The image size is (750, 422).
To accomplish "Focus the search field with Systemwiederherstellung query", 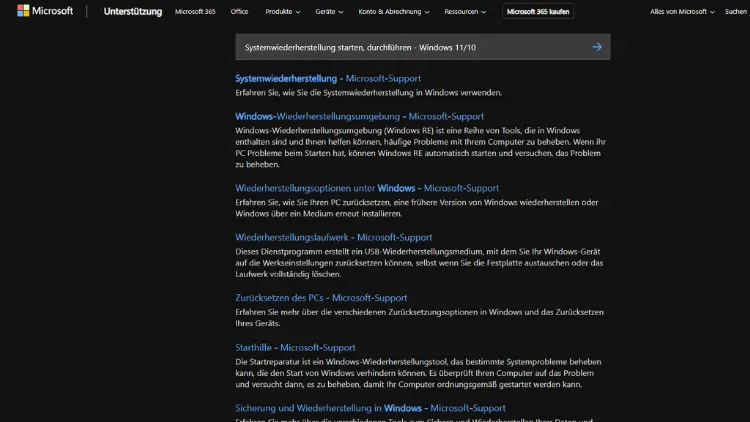I will tap(423, 47).
